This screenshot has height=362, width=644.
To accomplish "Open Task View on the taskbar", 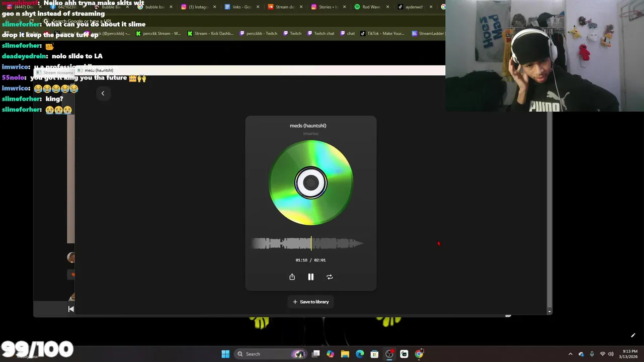I will 316,354.
